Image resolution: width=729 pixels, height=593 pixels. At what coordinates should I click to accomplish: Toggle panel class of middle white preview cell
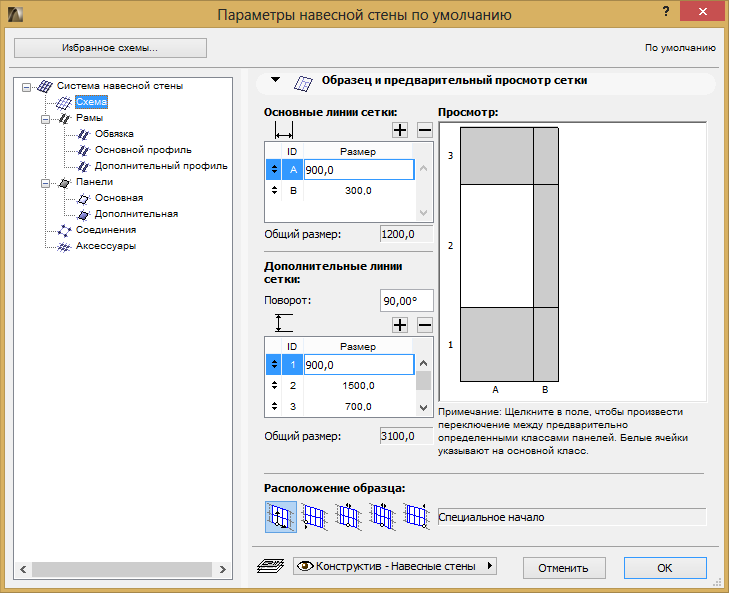click(496, 245)
